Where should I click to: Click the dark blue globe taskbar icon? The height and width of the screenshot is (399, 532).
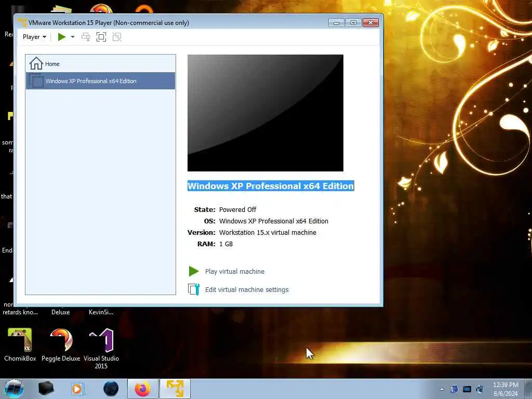coord(111,389)
